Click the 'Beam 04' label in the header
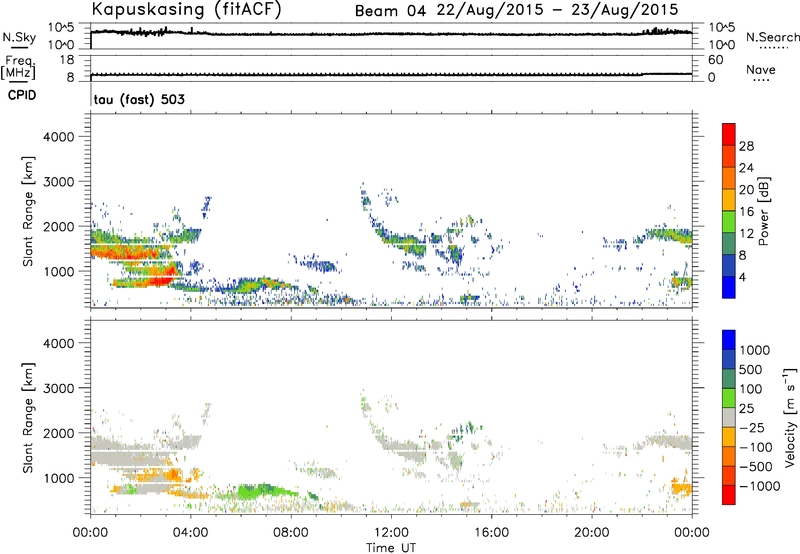Viewport: 800px width, 554px height. click(391, 11)
